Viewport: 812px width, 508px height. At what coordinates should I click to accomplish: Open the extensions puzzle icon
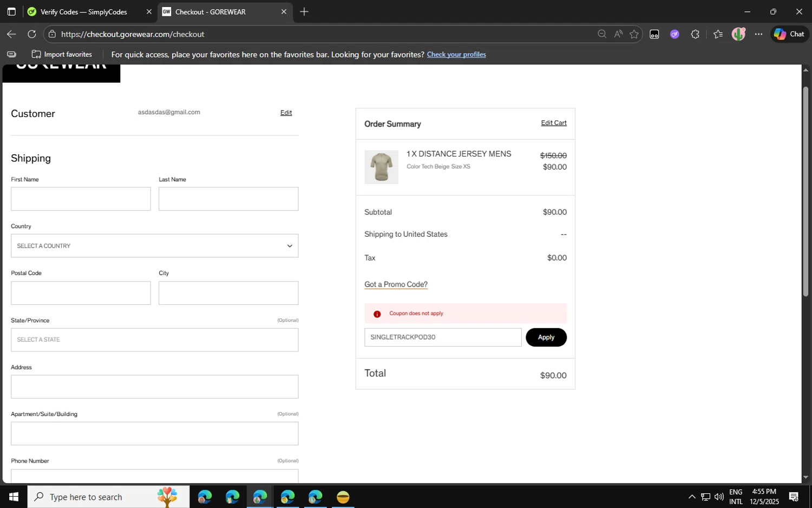(x=695, y=34)
